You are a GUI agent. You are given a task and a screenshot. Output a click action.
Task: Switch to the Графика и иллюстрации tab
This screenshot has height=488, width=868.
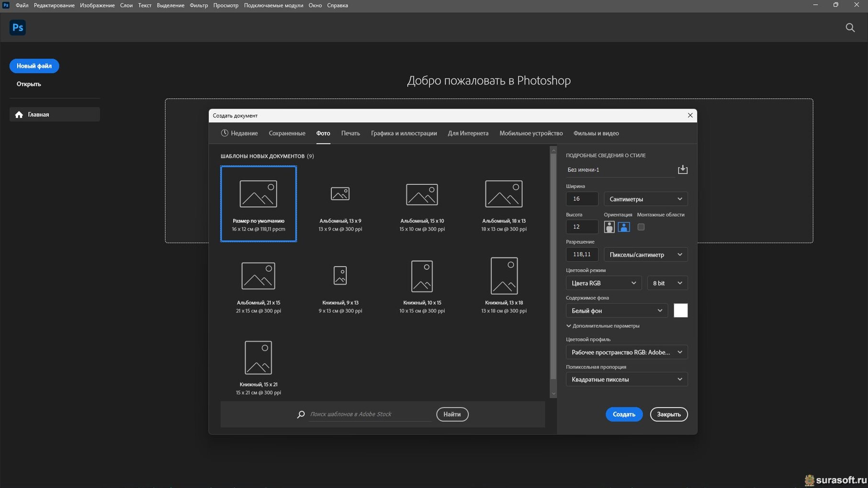(x=404, y=133)
